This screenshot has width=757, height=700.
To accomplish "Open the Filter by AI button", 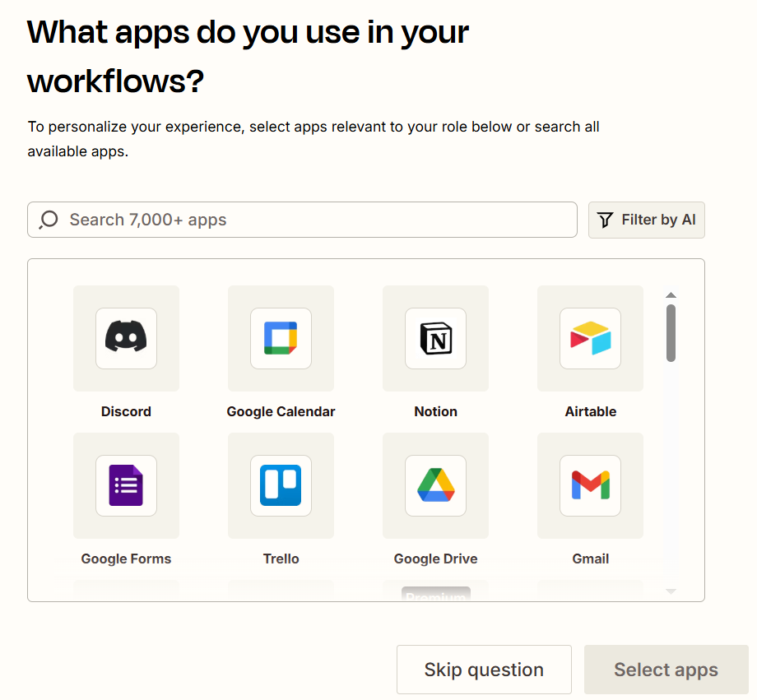I will [x=647, y=220].
